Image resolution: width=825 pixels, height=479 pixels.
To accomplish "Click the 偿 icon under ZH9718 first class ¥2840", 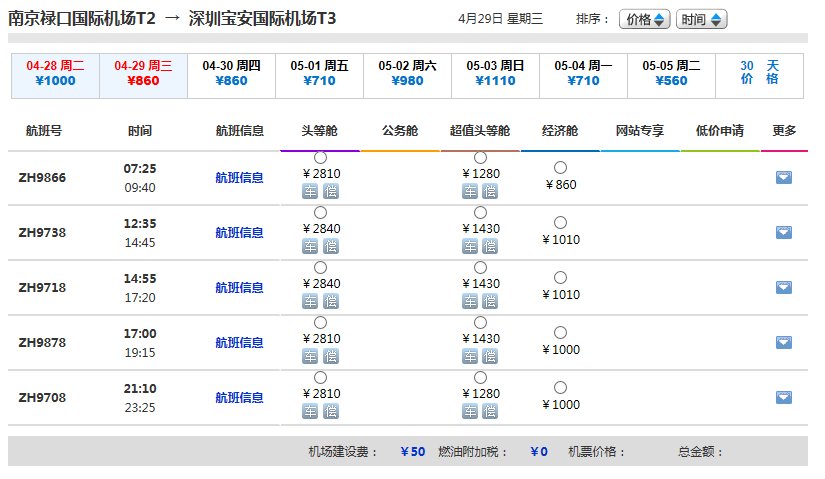I will 330,302.
